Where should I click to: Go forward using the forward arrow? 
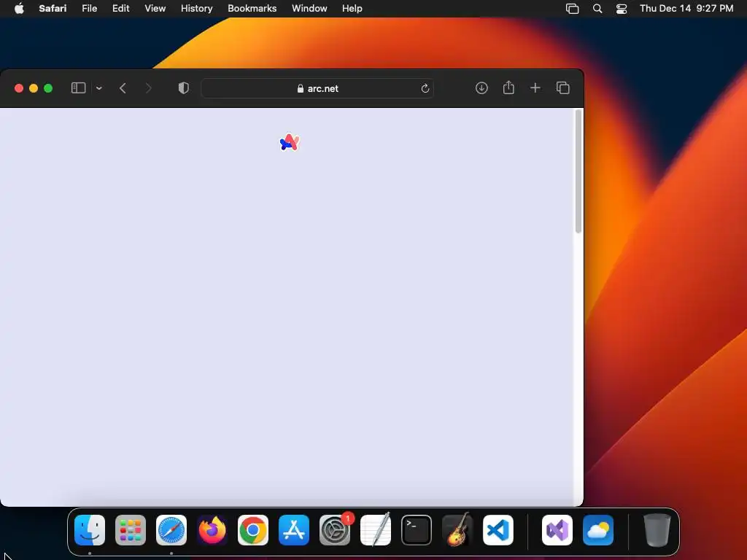click(x=148, y=88)
